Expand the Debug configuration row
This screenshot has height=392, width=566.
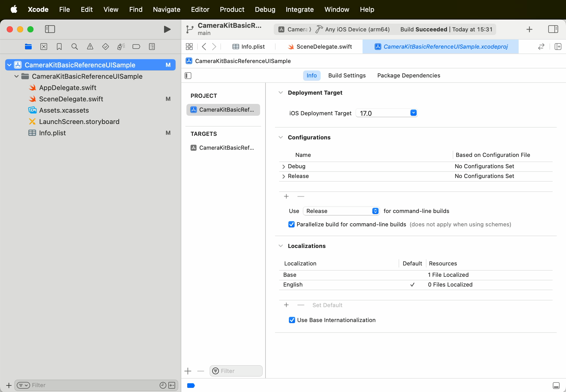pos(284,166)
